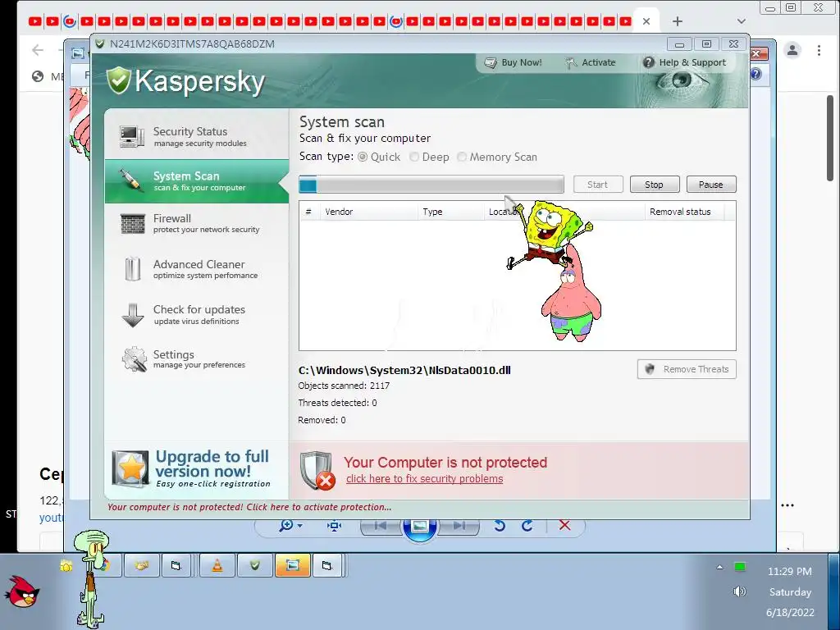This screenshot has height=630, width=840.
Task: Click Photo Viewer blue help icon
Action: tap(756, 74)
